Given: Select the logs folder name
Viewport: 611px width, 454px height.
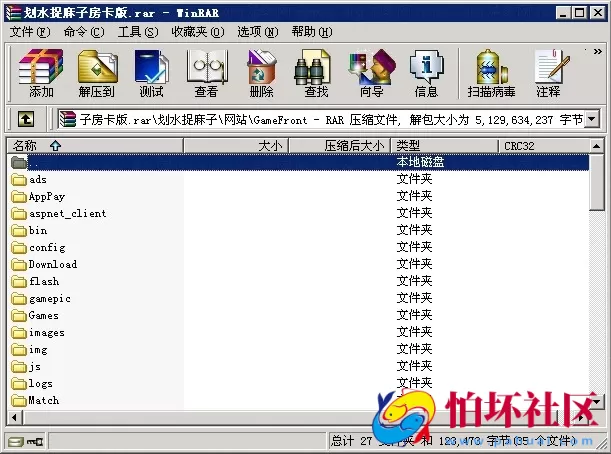Looking at the screenshot, I should coord(41,384).
